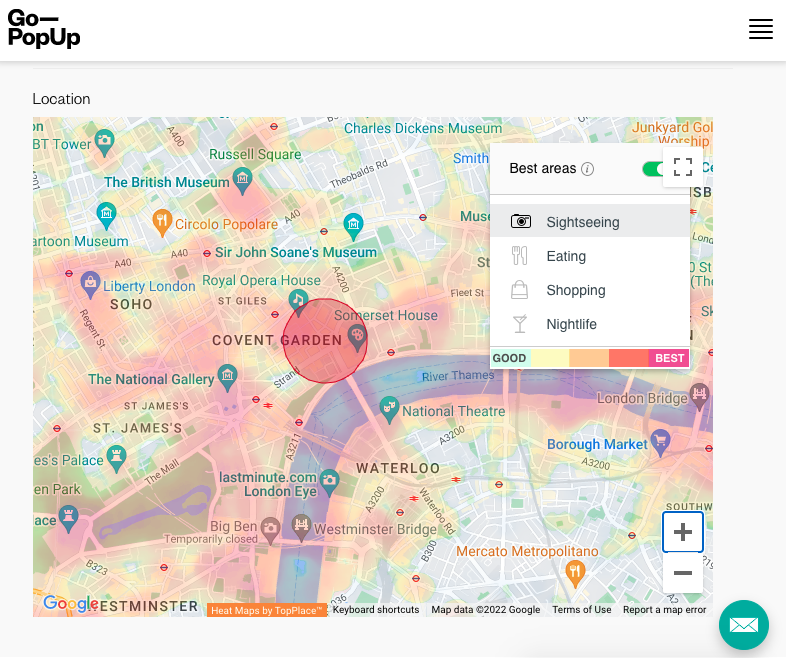Select Nightlife heat map option
The height and width of the screenshot is (658, 786).
(x=590, y=324)
